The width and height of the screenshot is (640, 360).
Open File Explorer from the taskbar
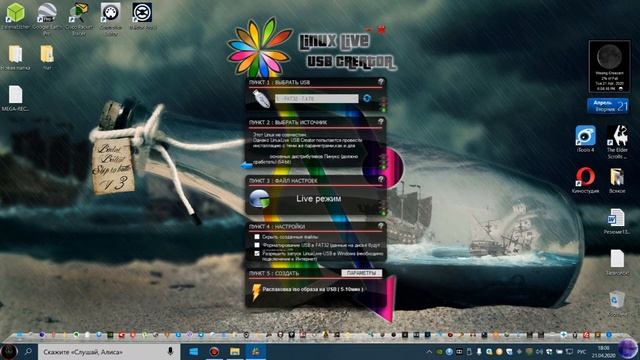(235, 351)
